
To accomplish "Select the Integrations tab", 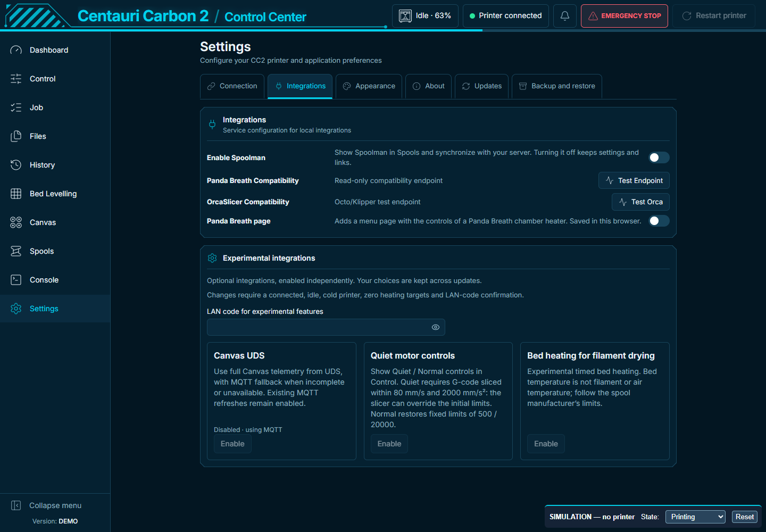I will 300,86.
